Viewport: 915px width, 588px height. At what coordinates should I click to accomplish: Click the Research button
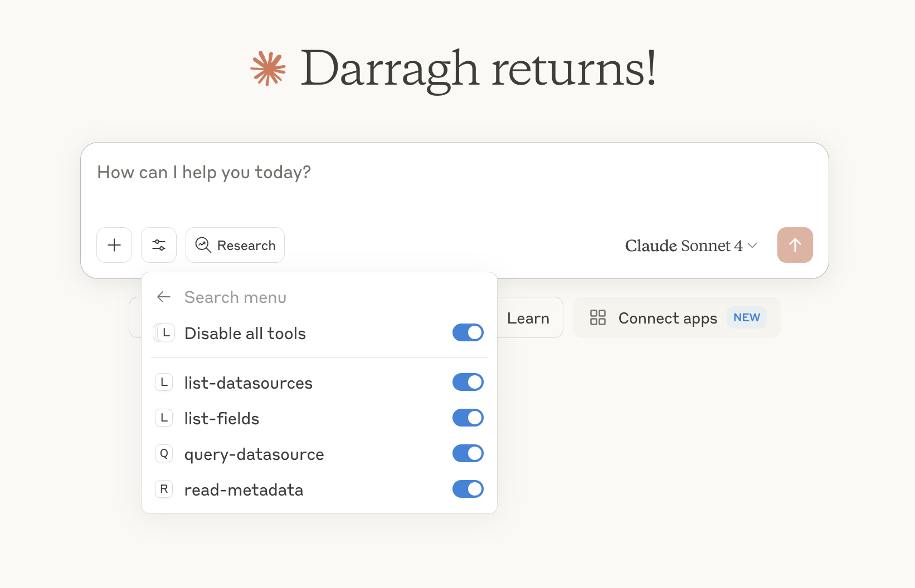pyautogui.click(x=235, y=245)
